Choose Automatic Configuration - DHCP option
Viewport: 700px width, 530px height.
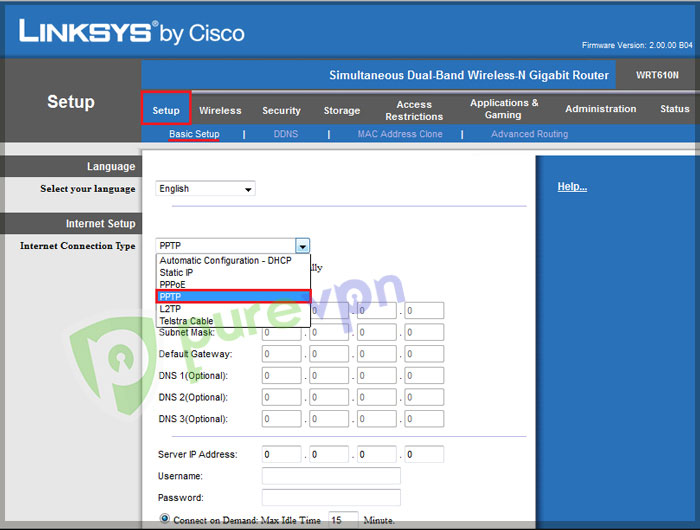pyautogui.click(x=233, y=260)
